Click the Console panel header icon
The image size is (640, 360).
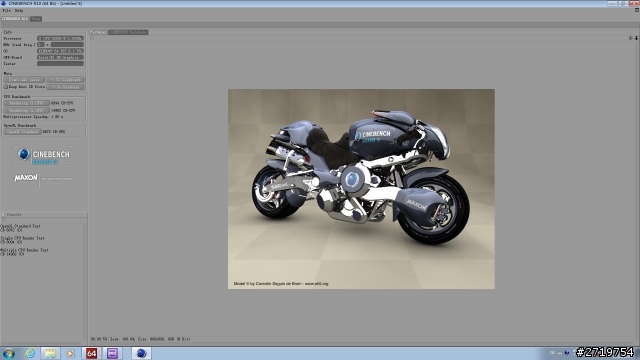tap(3, 214)
